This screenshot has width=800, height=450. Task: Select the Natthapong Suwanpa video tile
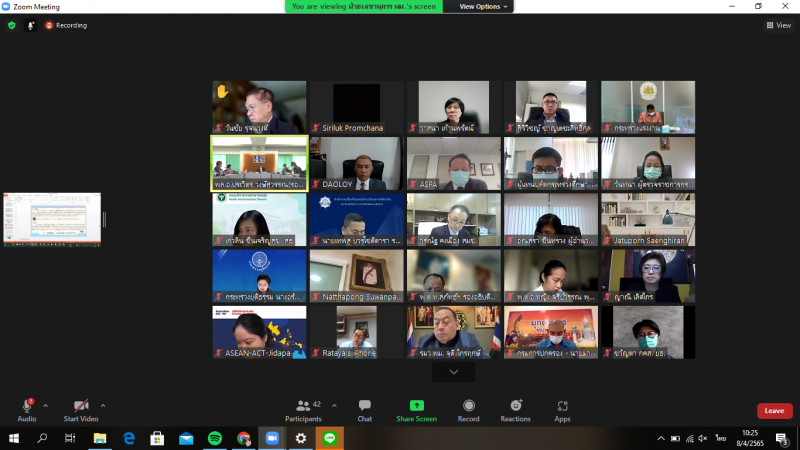(356, 276)
